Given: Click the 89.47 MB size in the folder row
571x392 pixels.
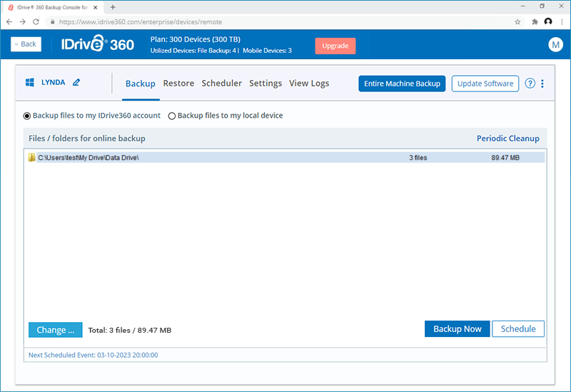Looking at the screenshot, I should click(x=505, y=158).
